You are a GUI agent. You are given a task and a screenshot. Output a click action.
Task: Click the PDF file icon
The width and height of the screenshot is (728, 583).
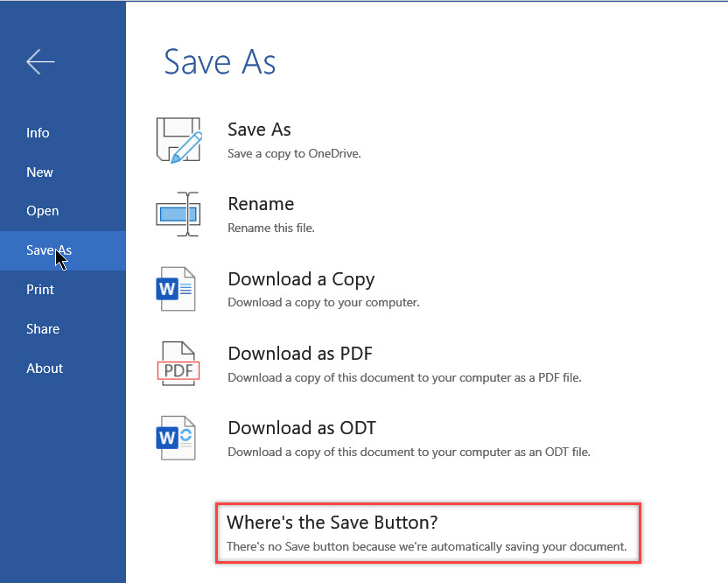tap(178, 363)
